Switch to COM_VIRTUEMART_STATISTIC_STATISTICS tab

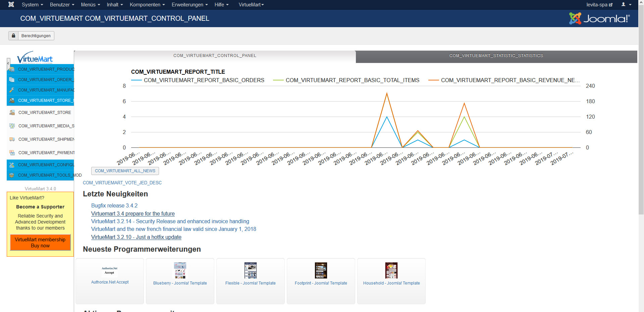496,56
